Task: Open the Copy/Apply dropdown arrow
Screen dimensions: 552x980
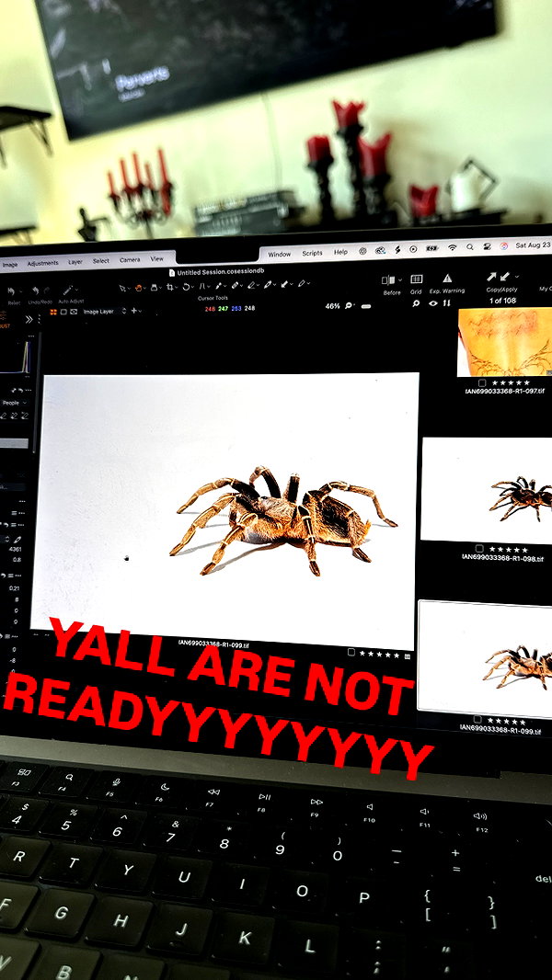Action: point(516,276)
